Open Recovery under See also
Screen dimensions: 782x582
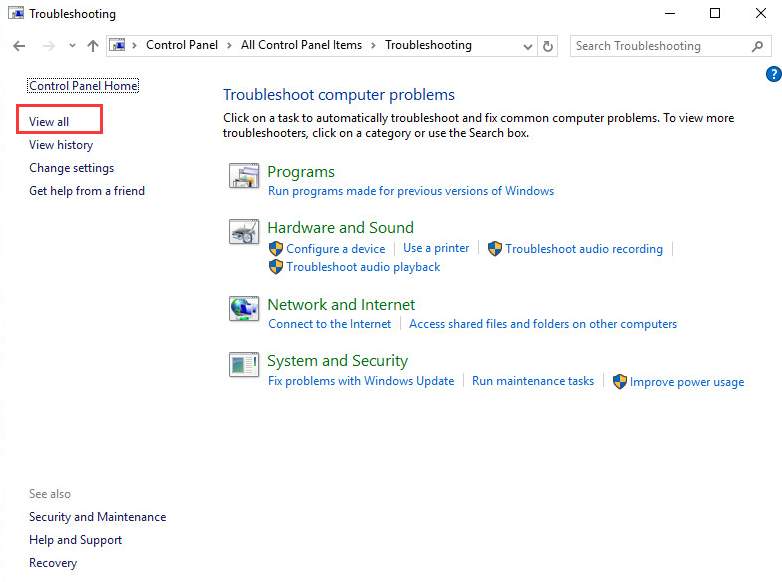pyautogui.click(x=53, y=563)
